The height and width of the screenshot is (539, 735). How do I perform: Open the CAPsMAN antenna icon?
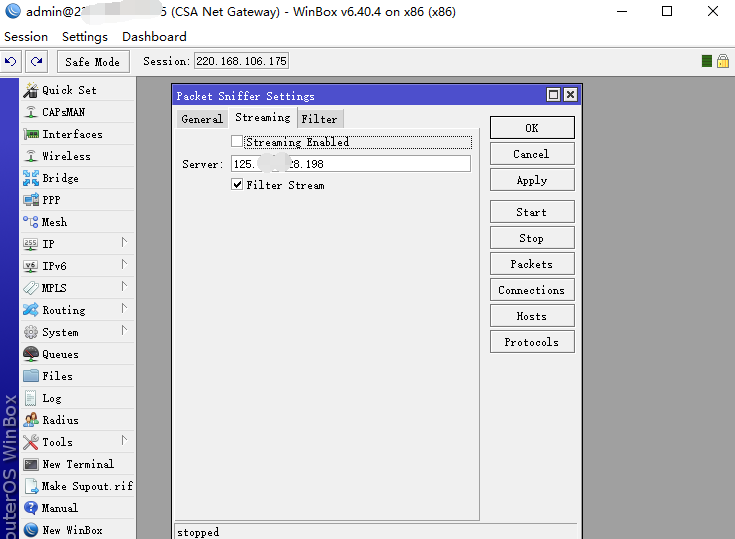[31, 112]
